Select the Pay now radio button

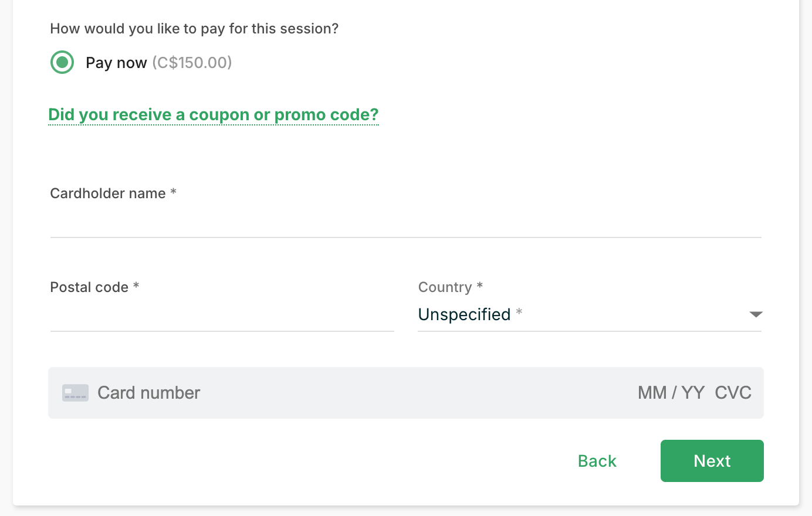62,62
